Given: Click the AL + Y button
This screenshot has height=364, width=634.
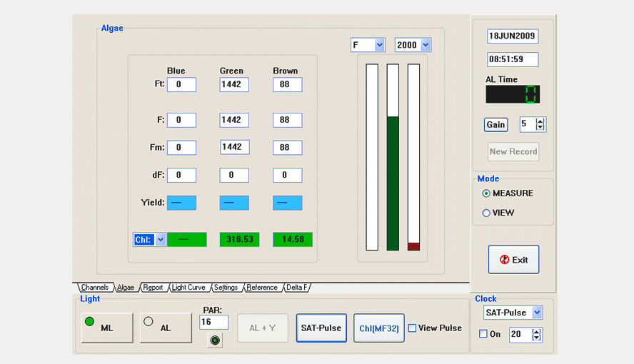Looking at the screenshot, I should tap(263, 328).
